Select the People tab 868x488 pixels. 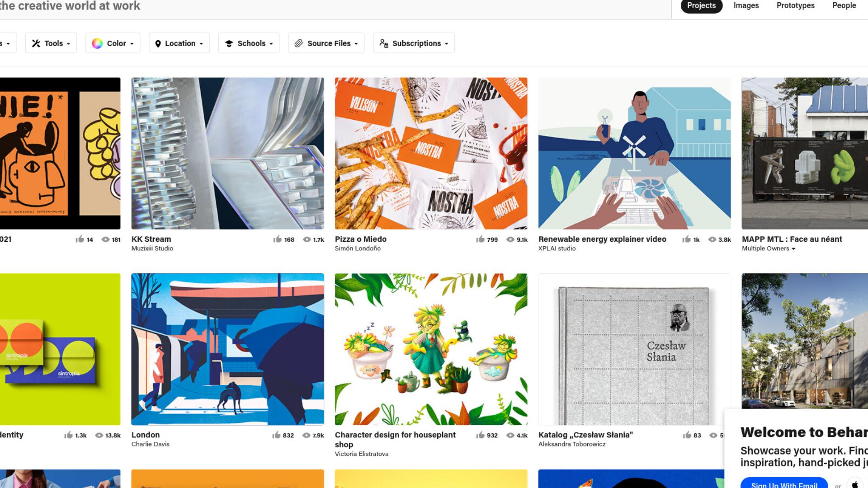844,5
